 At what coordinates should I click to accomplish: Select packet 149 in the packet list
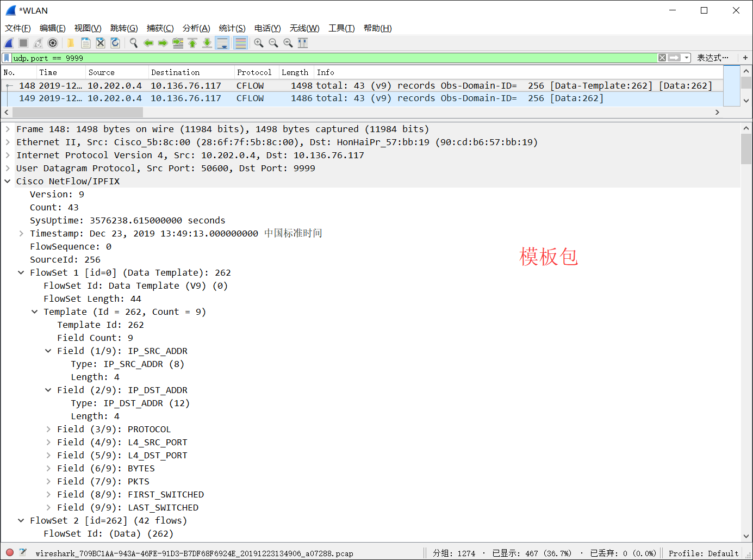(217, 98)
